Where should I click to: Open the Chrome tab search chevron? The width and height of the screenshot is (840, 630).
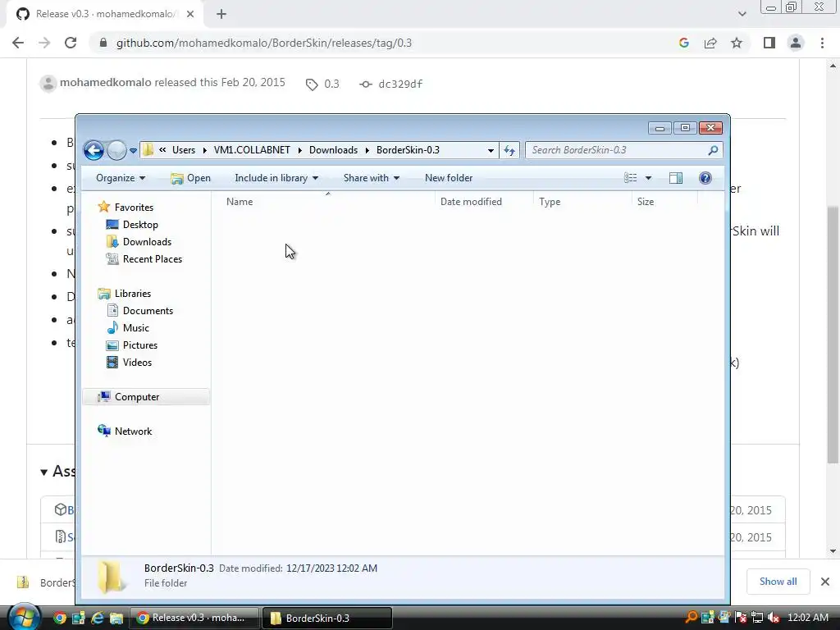click(x=742, y=14)
